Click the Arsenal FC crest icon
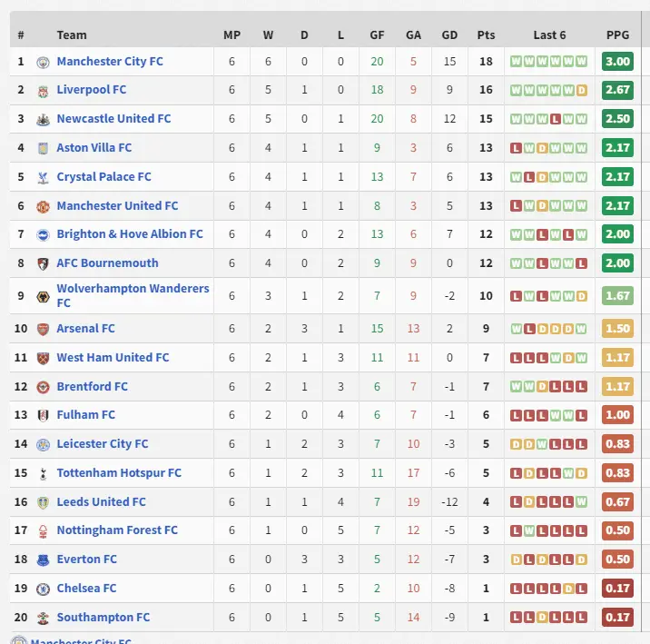 tap(42, 329)
